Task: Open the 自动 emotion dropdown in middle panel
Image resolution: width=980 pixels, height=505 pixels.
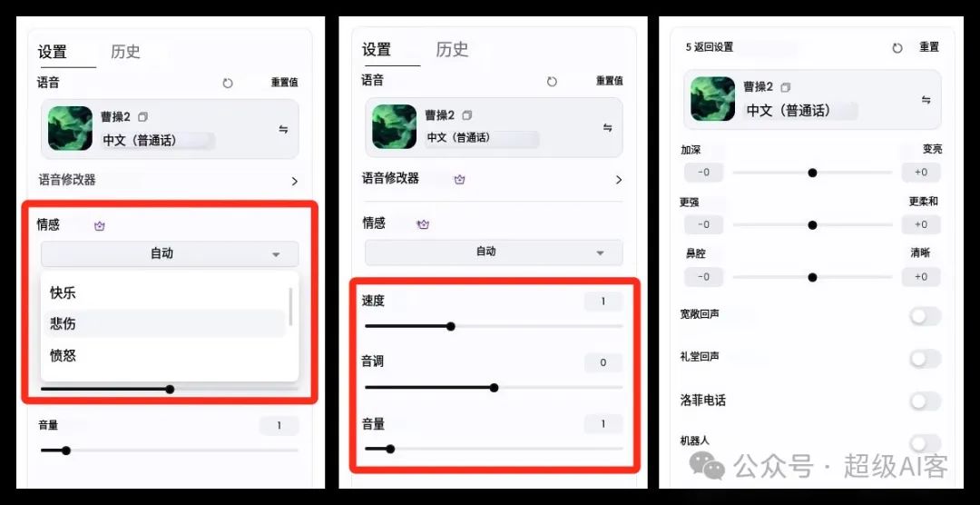Action: [x=494, y=252]
